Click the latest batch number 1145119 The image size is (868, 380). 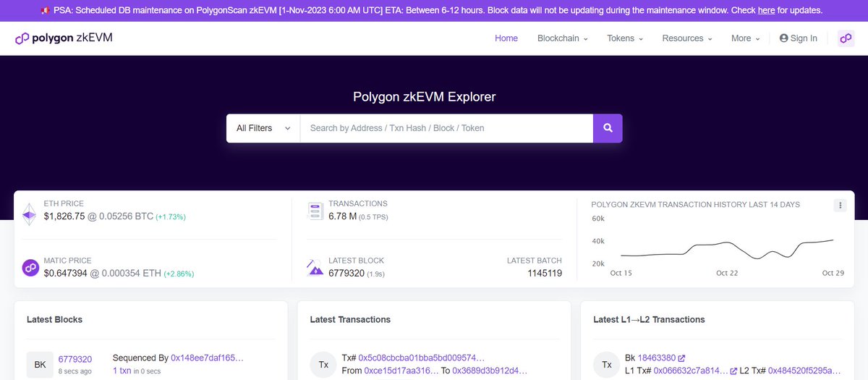tap(545, 274)
